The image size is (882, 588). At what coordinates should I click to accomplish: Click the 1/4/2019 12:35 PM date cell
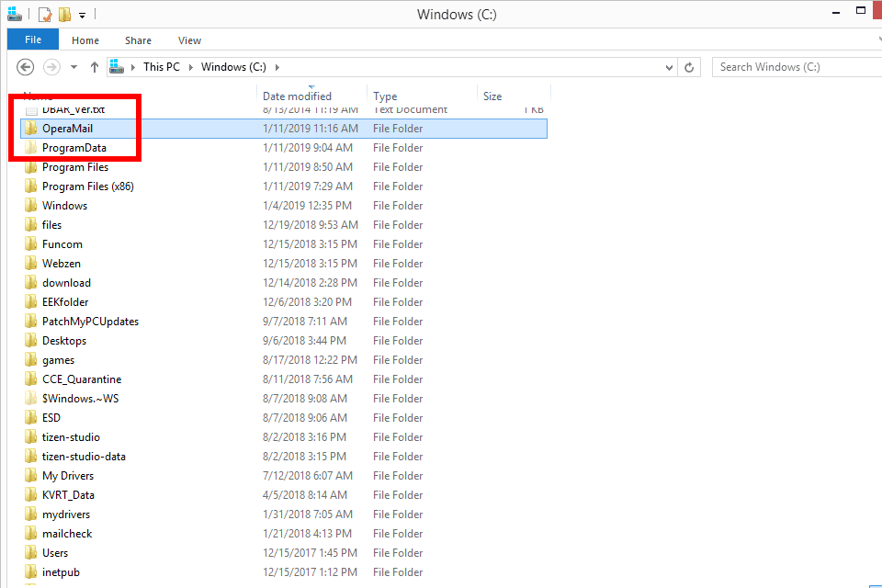click(x=307, y=206)
